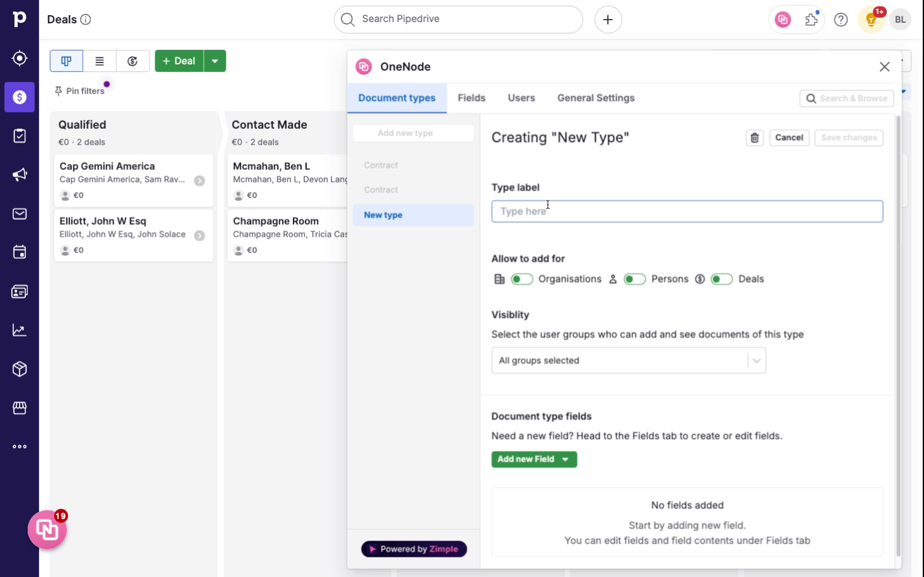Switch to list view of deals
Image resolution: width=924 pixels, height=577 pixels.
point(100,61)
